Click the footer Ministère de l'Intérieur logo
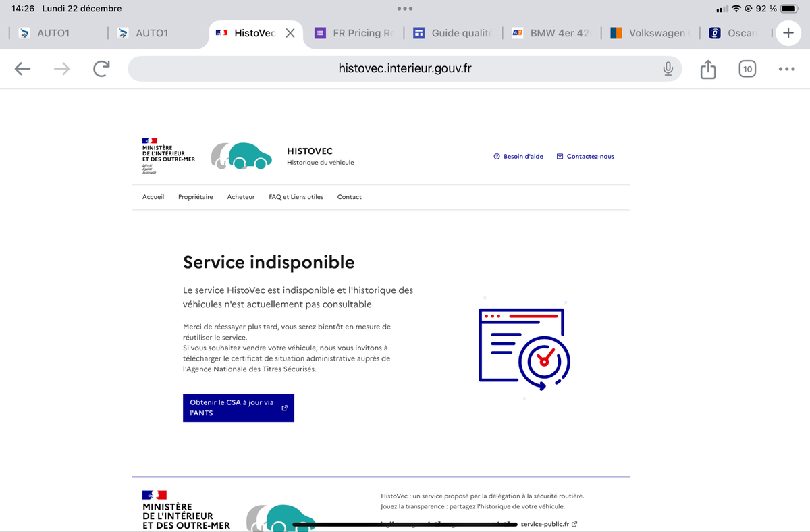 186,510
